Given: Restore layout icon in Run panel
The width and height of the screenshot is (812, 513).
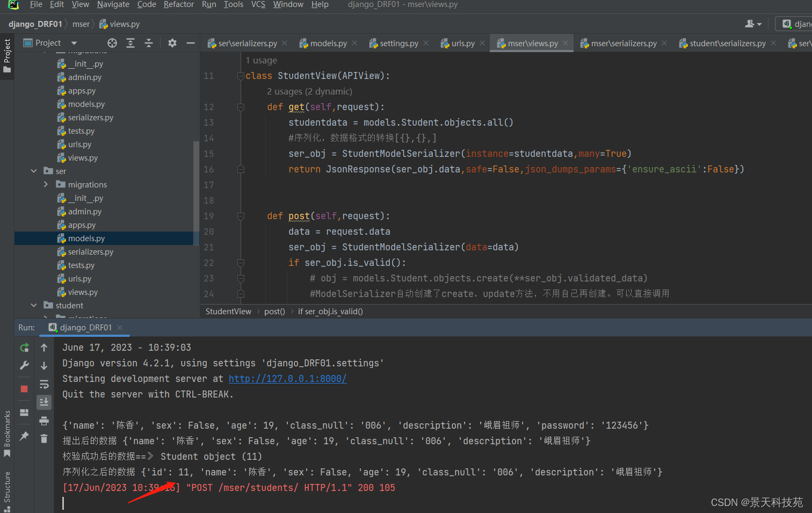Looking at the screenshot, I should pos(24,413).
